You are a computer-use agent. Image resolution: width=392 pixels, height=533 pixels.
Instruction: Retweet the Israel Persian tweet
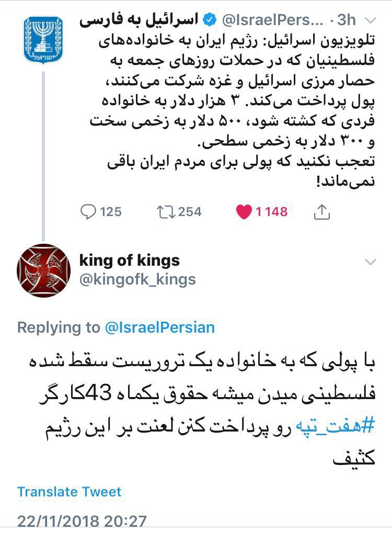click(x=165, y=211)
